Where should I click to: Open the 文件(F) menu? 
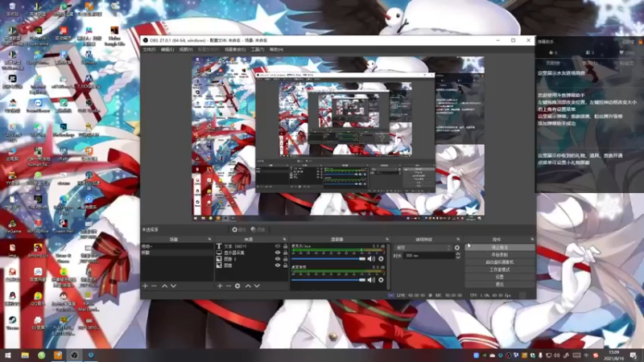pos(149,50)
